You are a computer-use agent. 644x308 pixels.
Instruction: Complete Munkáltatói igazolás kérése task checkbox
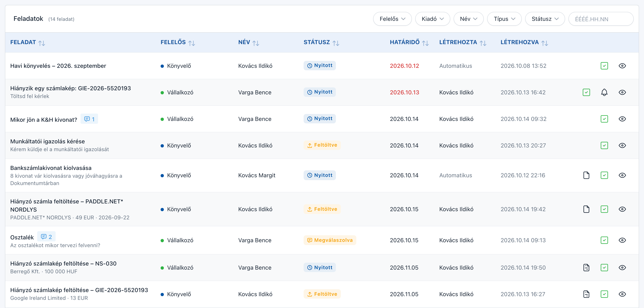tap(604, 145)
